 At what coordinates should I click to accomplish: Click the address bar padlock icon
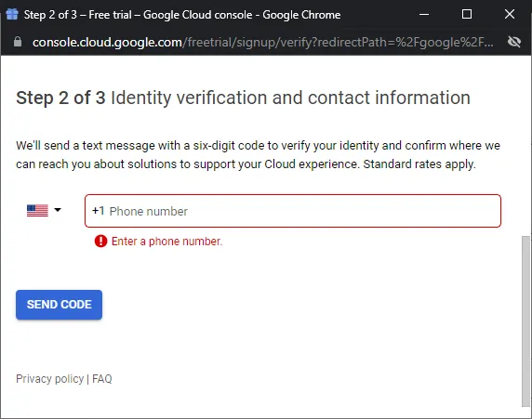coord(18,42)
